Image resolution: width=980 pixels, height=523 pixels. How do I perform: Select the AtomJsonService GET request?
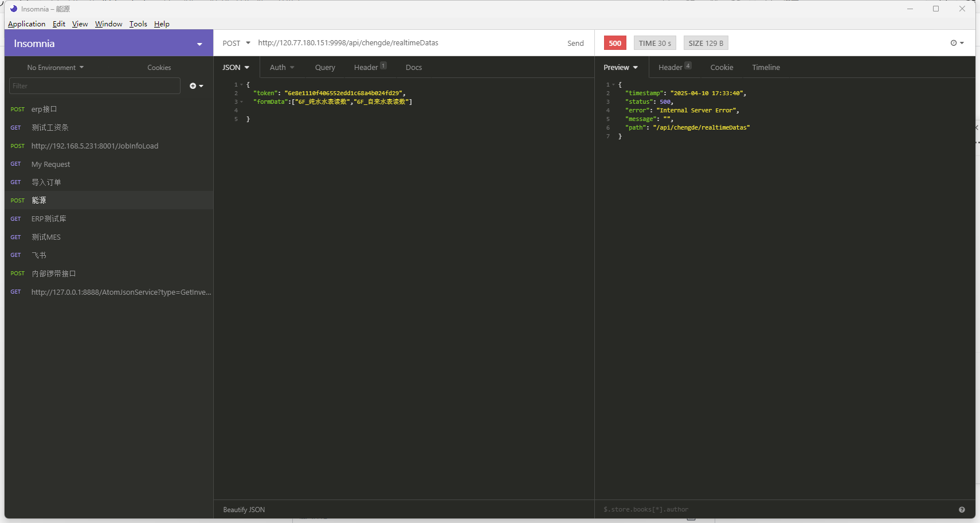point(109,292)
